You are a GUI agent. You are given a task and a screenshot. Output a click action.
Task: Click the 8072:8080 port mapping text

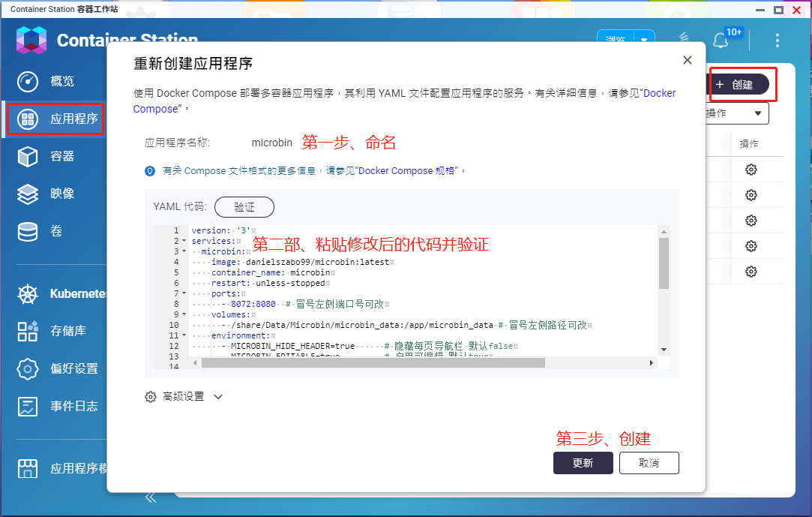click(253, 304)
